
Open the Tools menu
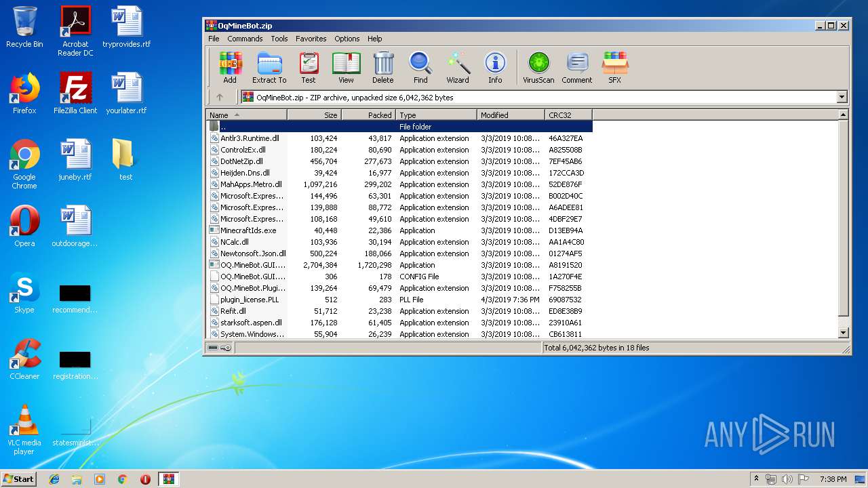tap(279, 39)
